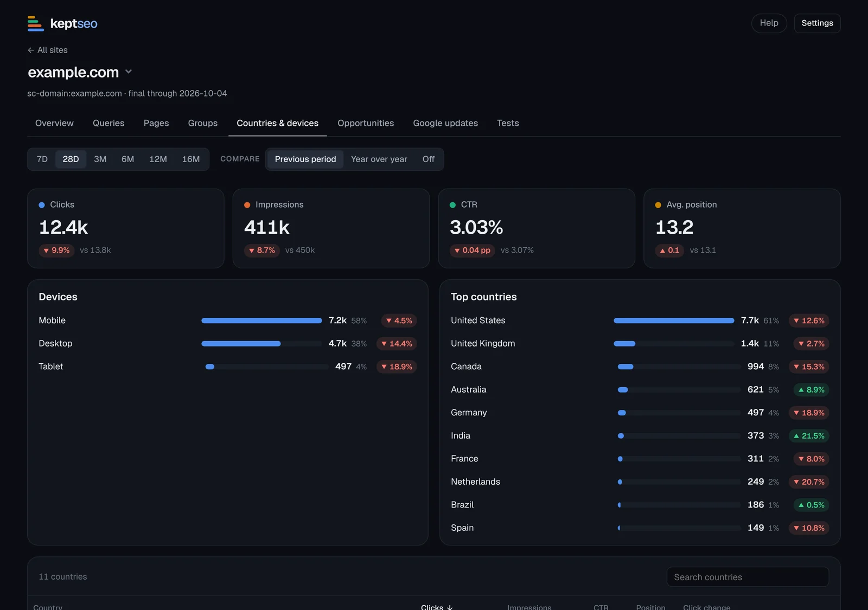
Task: Open the Opportunities tab
Action: point(366,123)
